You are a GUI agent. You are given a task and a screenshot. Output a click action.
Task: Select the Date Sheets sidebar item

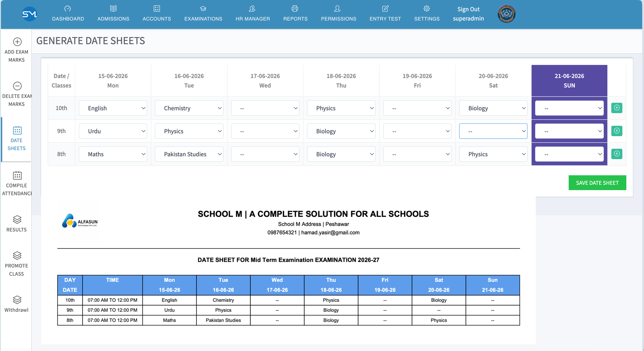pos(17,139)
